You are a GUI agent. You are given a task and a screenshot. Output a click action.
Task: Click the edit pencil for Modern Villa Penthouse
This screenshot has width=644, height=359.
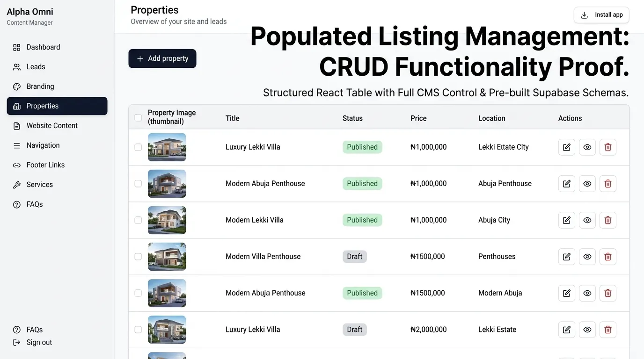[x=566, y=257]
